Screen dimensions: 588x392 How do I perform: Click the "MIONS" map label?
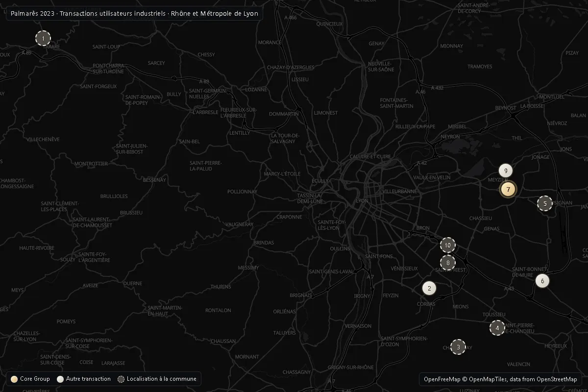coord(461,307)
